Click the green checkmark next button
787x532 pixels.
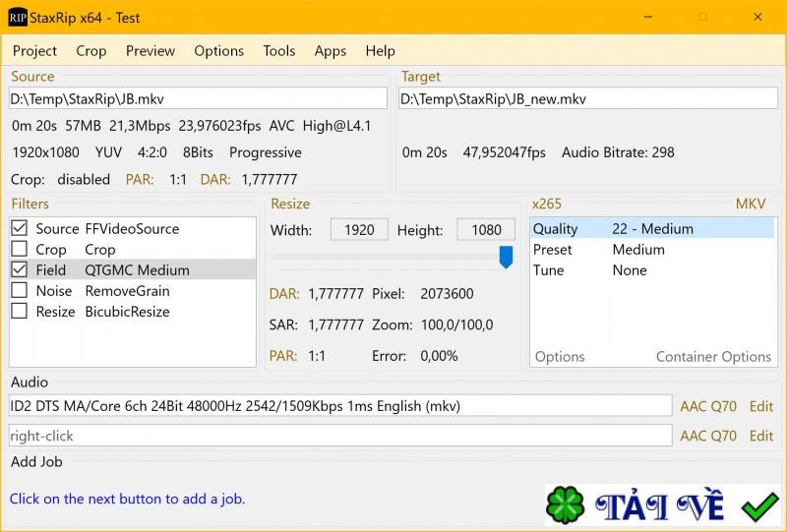759,506
